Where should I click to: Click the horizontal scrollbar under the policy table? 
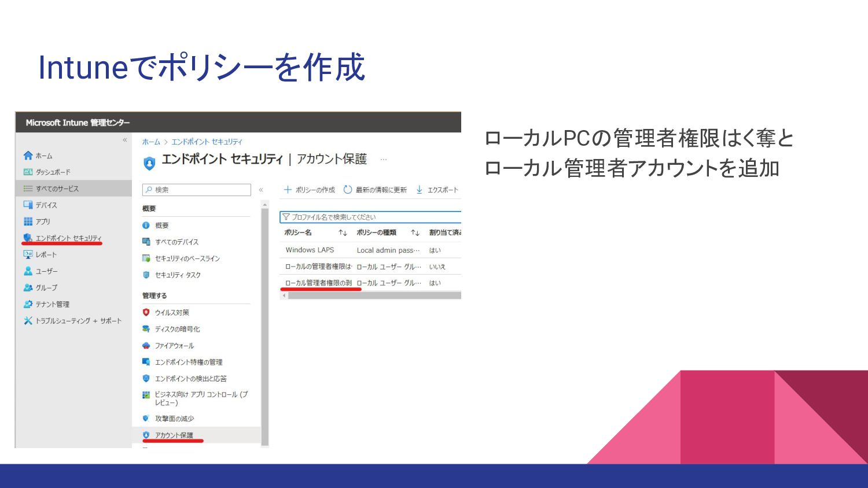(x=374, y=295)
